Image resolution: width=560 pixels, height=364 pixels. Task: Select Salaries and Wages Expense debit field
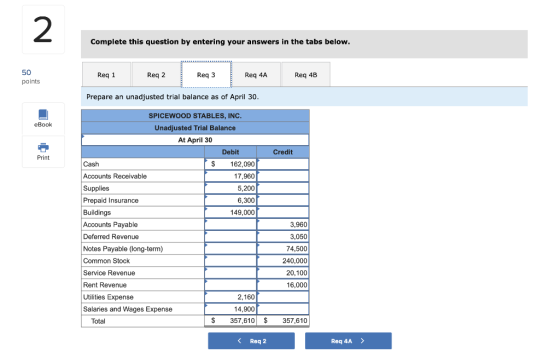[230, 309]
